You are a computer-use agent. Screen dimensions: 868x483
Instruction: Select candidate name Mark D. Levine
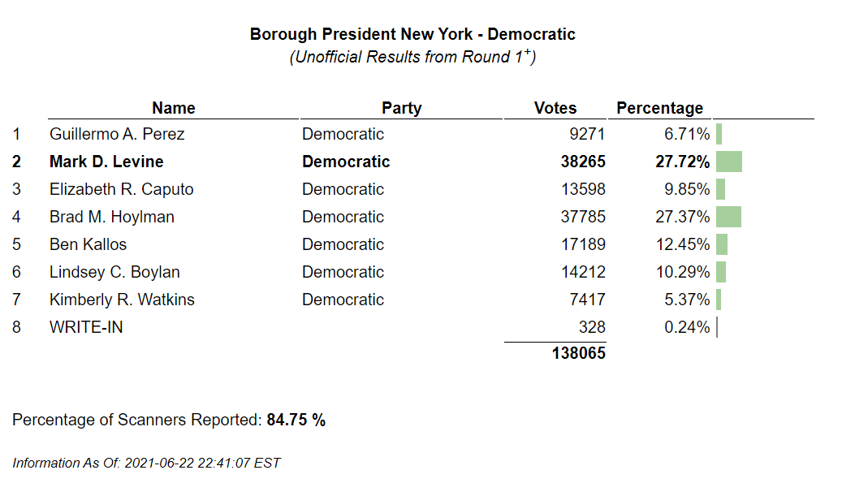coord(106,162)
